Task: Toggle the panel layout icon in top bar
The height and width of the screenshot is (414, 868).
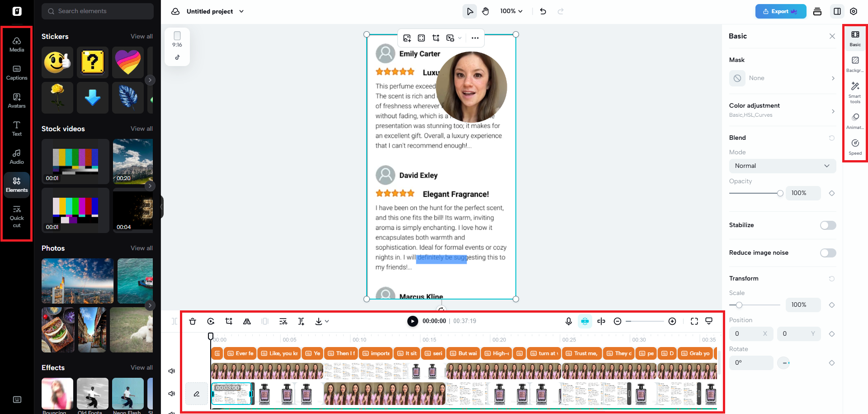Action: coord(837,11)
